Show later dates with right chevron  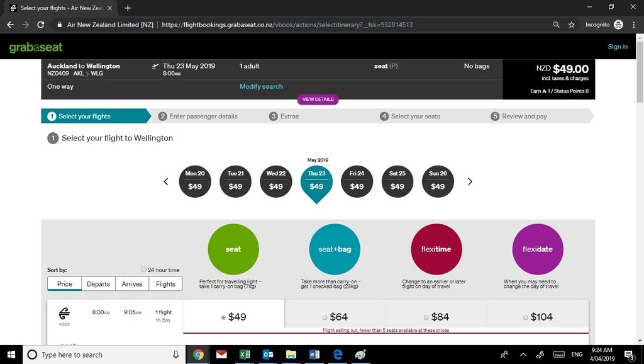coord(470,181)
